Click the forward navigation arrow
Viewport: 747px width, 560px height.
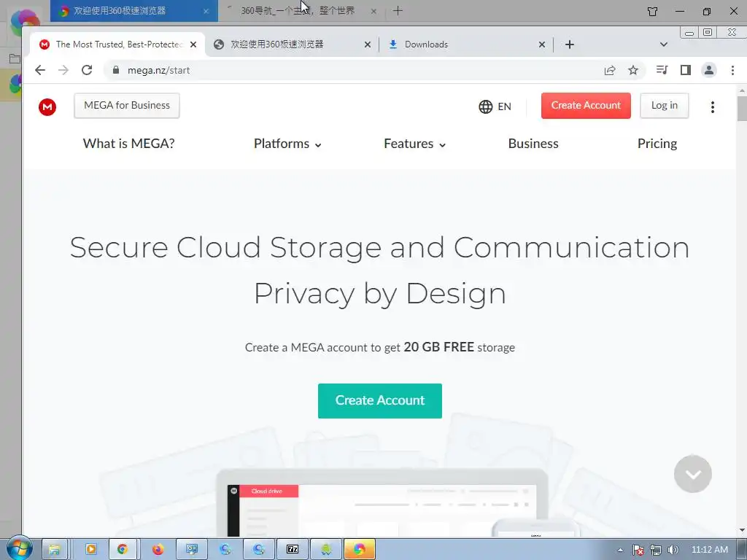tap(63, 71)
